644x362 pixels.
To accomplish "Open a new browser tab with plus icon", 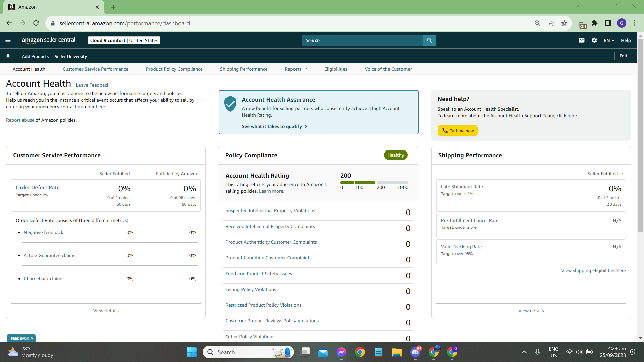I will [113, 7].
